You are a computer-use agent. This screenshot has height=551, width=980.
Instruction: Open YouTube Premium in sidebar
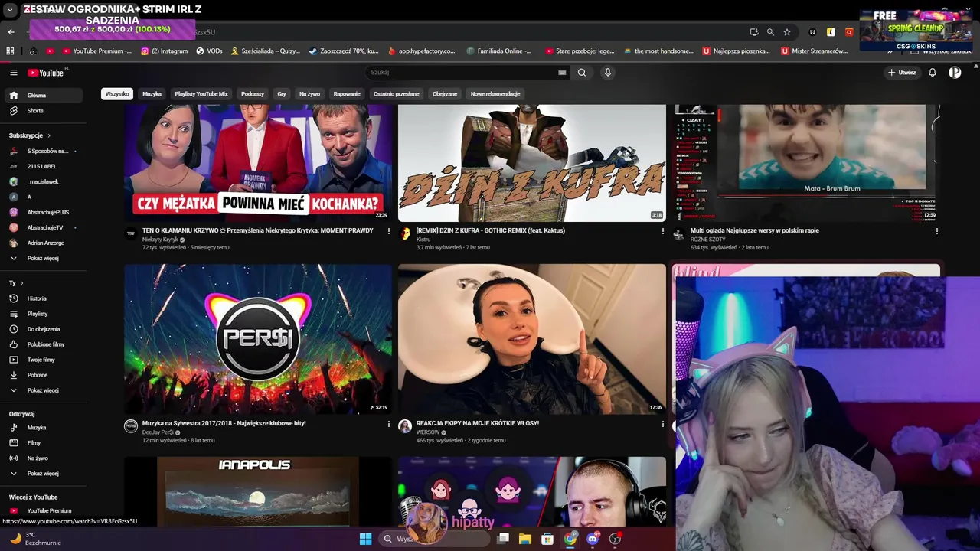coord(42,510)
